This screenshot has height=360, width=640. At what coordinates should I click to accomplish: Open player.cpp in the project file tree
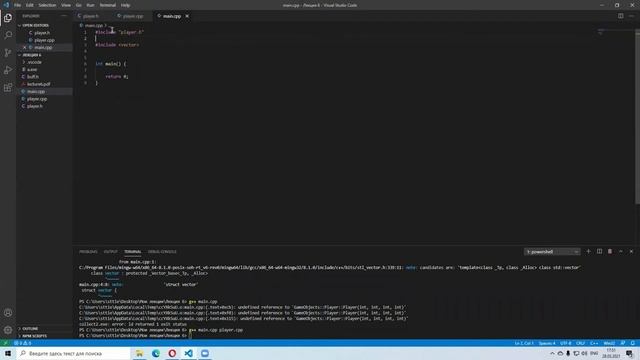(37, 99)
